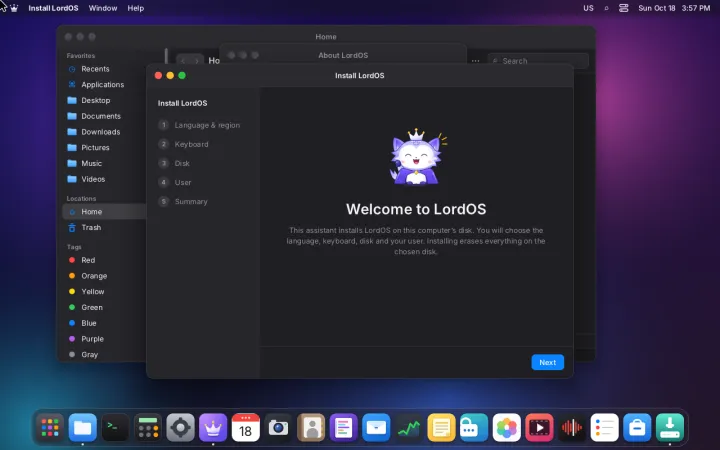Screen dimensions: 720x450
Task: Open the Calendar icon showing 18
Action: [246, 428]
